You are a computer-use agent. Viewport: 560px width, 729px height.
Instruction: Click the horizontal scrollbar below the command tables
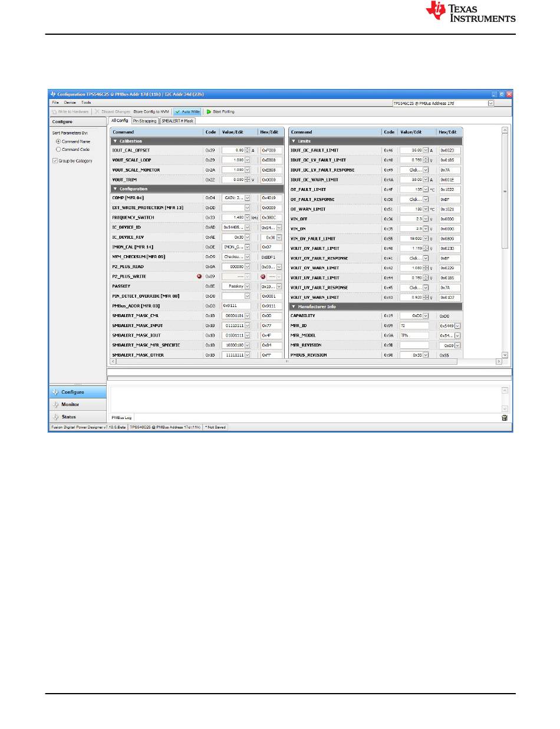pyautogui.click(x=286, y=361)
